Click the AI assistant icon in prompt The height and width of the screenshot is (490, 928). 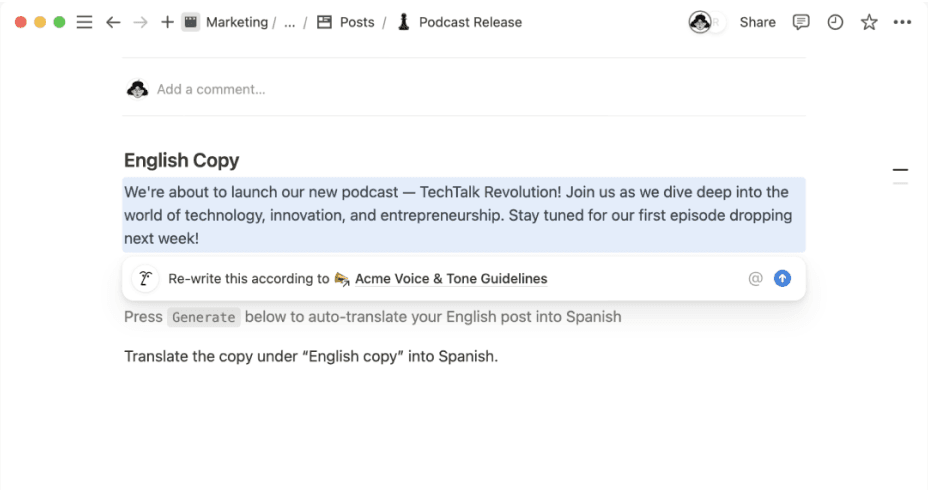(146, 279)
